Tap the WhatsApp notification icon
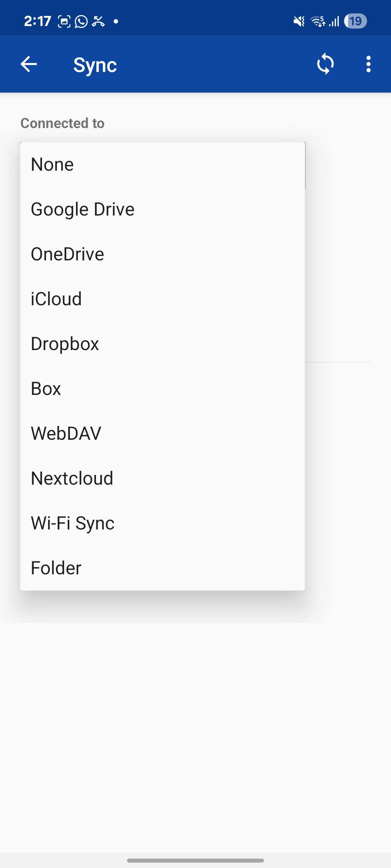The width and height of the screenshot is (391, 868). point(81,21)
